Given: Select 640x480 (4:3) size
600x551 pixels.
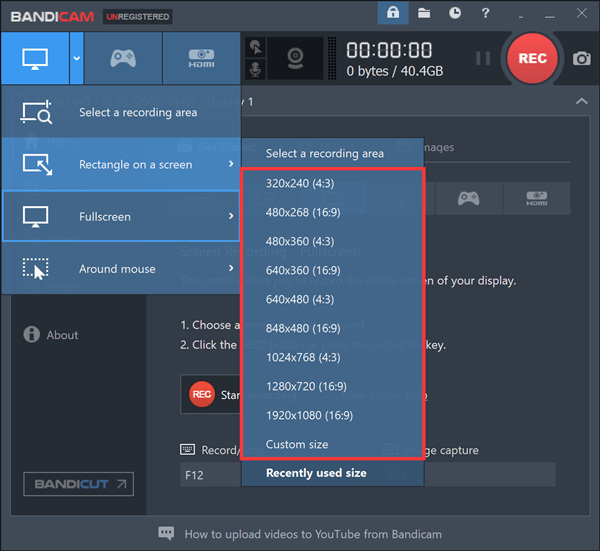Looking at the screenshot, I should (x=333, y=299).
